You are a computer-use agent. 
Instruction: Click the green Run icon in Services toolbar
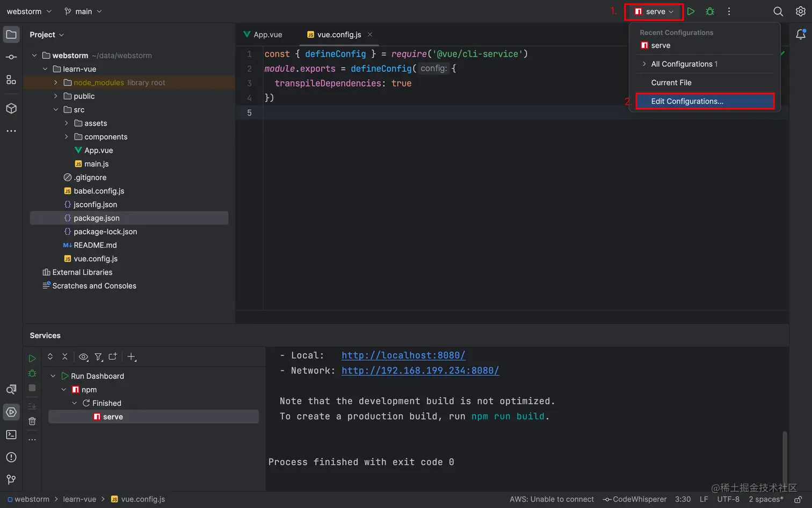point(32,358)
